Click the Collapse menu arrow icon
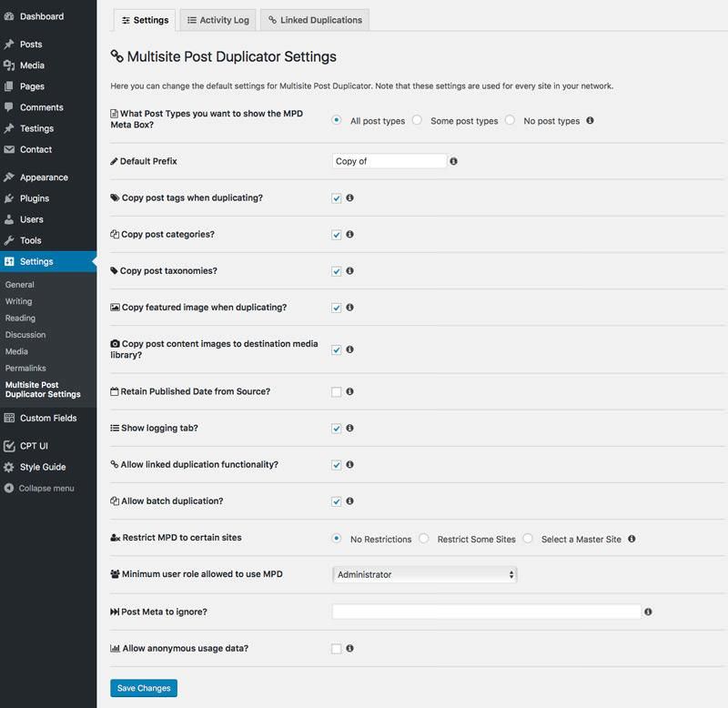The width and height of the screenshot is (728, 708). tap(9, 488)
